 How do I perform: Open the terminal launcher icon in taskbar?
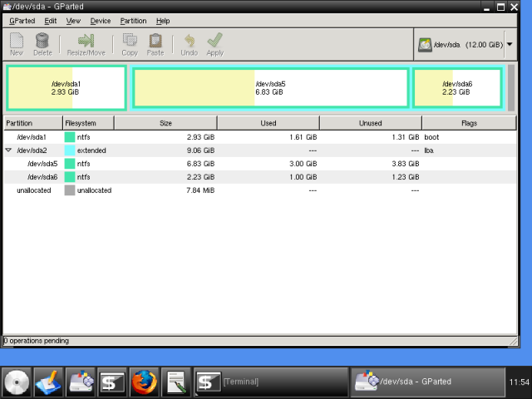click(x=112, y=382)
